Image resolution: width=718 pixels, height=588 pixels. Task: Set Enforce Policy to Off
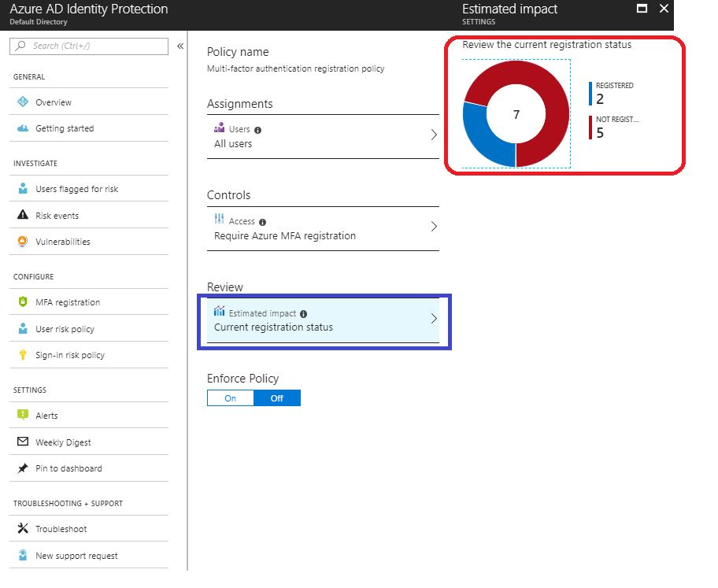tap(276, 398)
